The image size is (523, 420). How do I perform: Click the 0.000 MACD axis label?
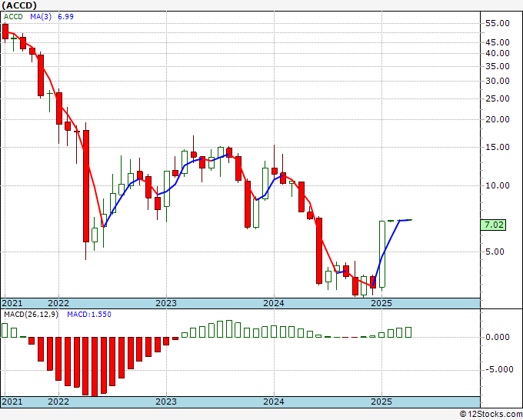point(498,337)
